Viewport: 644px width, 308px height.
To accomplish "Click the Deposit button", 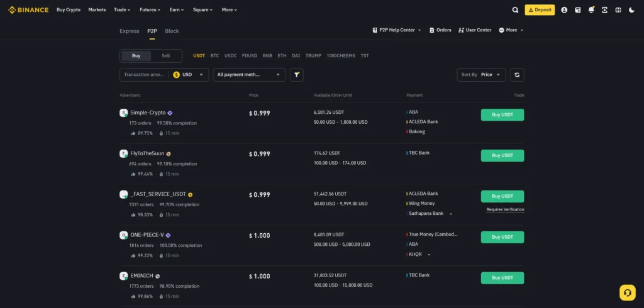I will (540, 10).
